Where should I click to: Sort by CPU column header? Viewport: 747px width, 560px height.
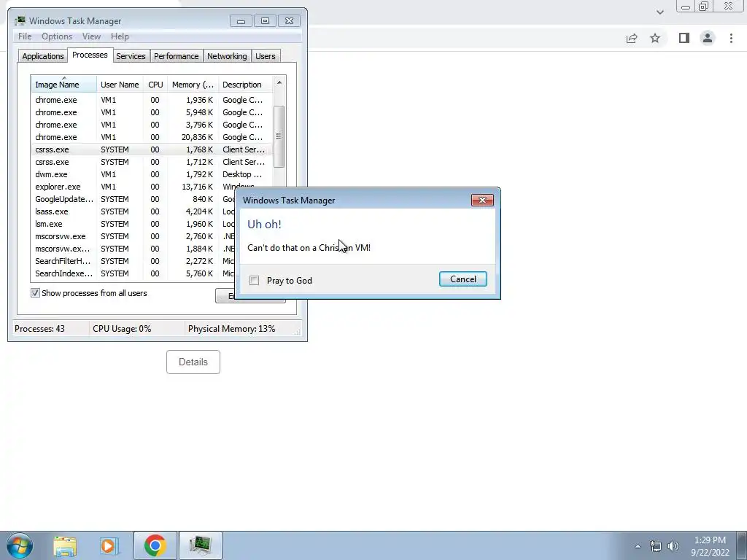coord(155,85)
